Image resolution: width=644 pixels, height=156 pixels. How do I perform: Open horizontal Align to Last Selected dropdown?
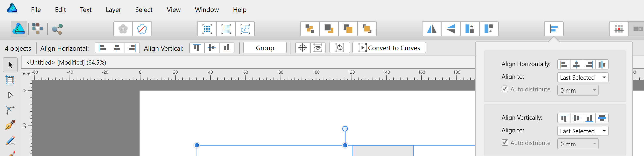tap(583, 77)
